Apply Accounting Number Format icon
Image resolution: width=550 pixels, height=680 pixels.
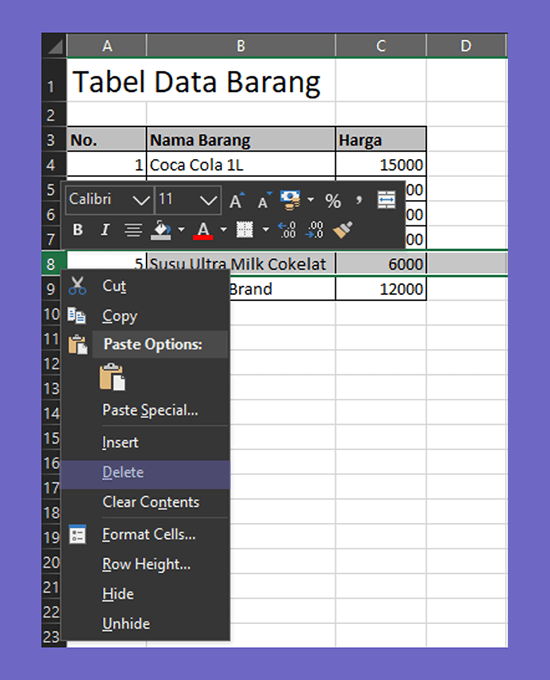click(290, 200)
